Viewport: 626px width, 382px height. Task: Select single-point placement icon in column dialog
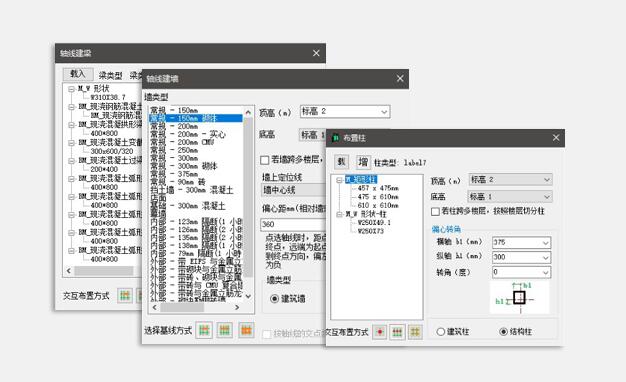coord(380,332)
